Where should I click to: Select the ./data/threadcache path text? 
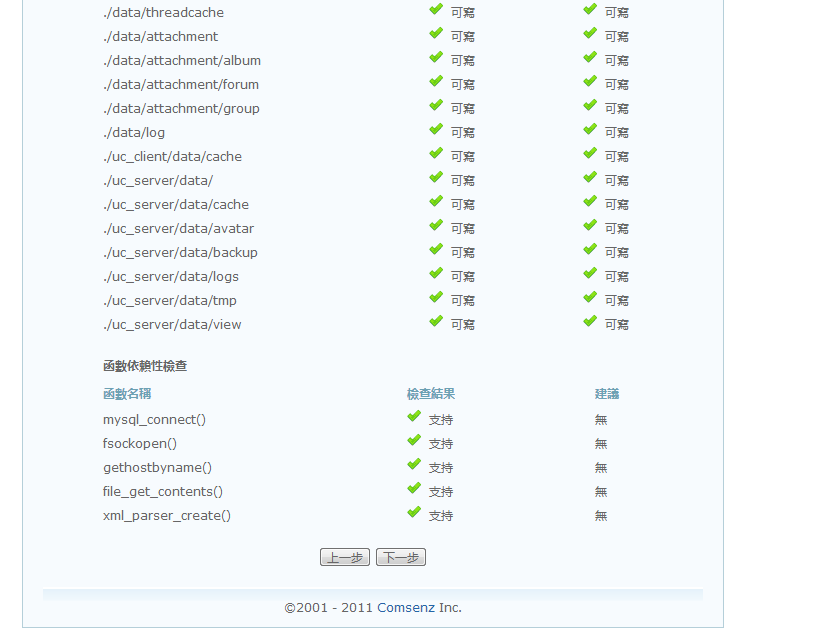tap(163, 13)
